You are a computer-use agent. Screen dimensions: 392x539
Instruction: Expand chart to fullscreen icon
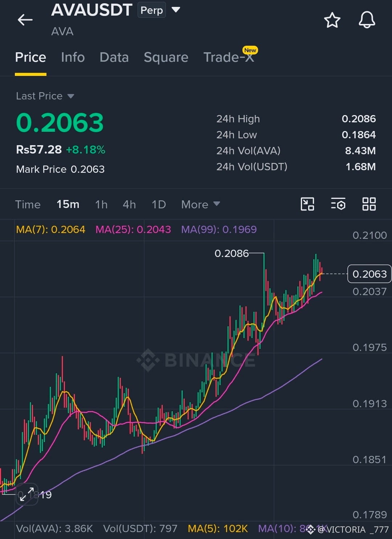point(27,494)
